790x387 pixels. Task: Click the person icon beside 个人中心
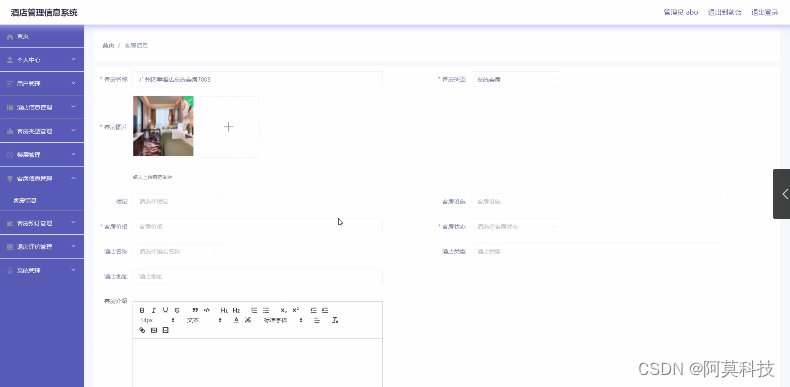click(x=10, y=60)
